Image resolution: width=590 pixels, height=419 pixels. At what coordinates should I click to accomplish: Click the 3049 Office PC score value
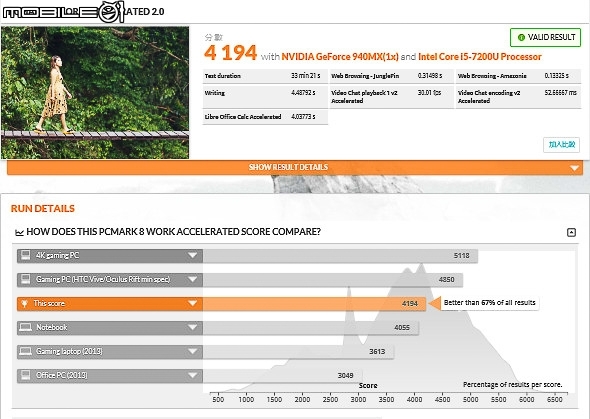tap(345, 375)
